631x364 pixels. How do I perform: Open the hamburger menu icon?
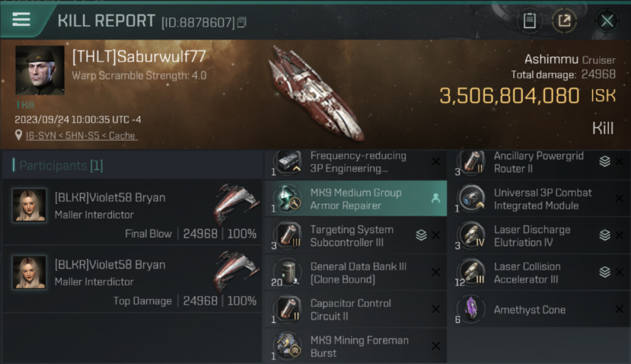coord(21,19)
